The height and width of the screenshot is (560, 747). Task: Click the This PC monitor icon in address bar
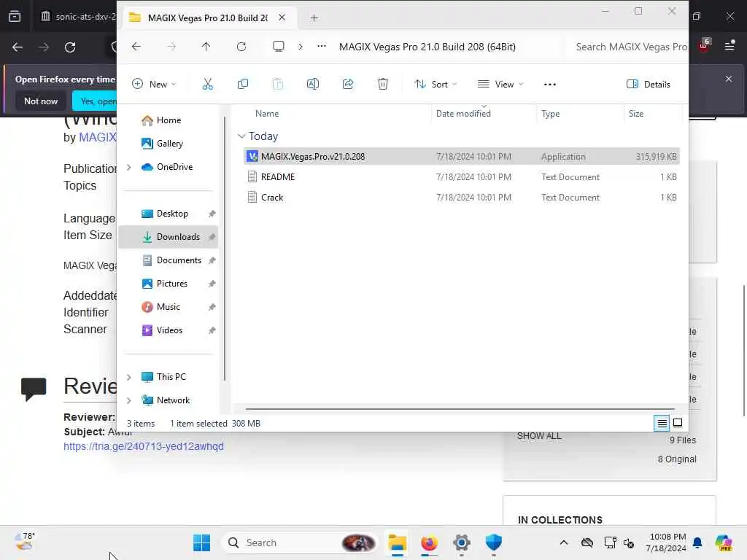[x=279, y=46]
